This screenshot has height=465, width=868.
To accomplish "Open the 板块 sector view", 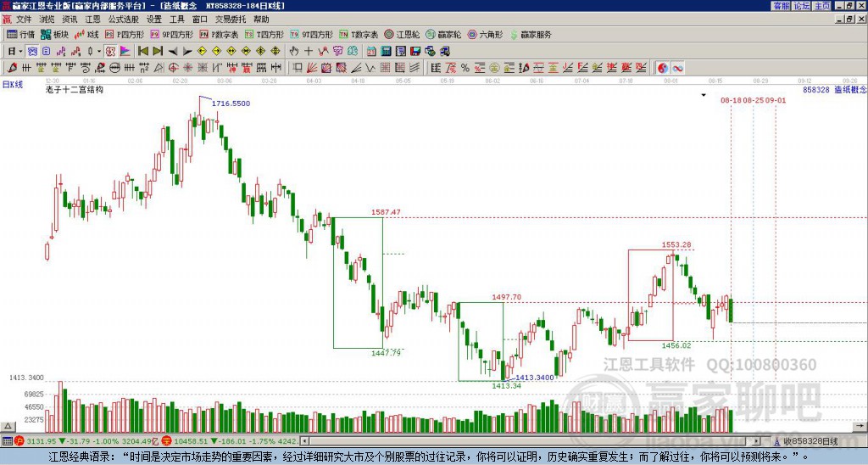I will click(x=54, y=34).
